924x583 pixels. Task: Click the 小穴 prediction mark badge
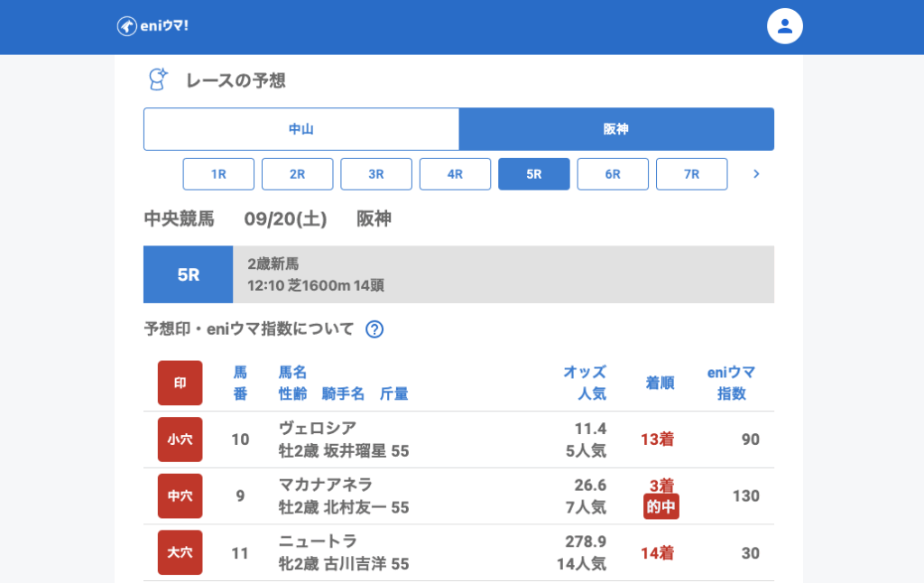coord(180,440)
